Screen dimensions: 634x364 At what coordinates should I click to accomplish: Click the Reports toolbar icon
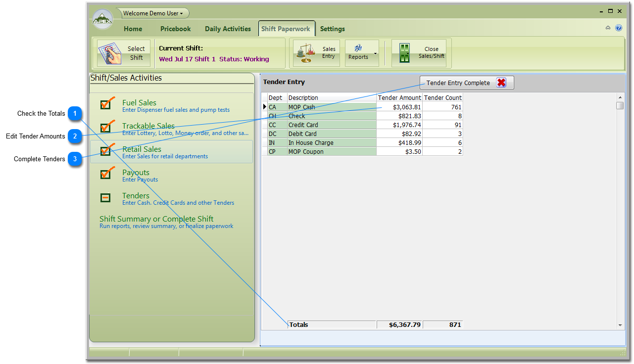click(358, 48)
